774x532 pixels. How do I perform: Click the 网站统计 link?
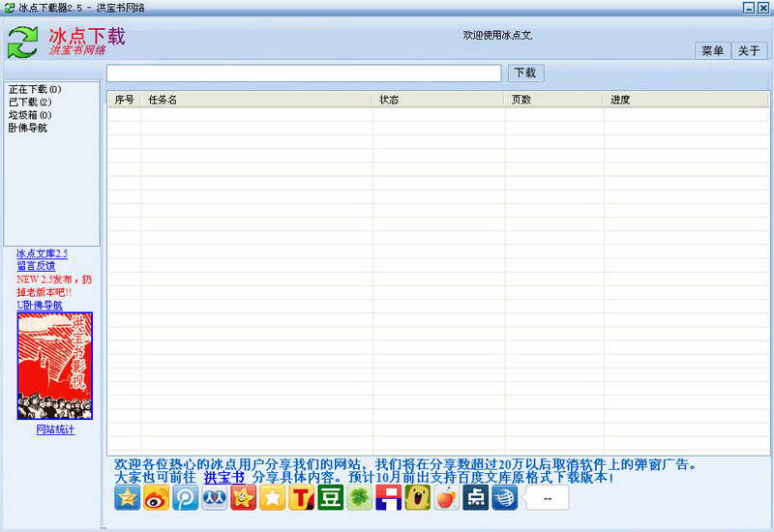point(55,429)
